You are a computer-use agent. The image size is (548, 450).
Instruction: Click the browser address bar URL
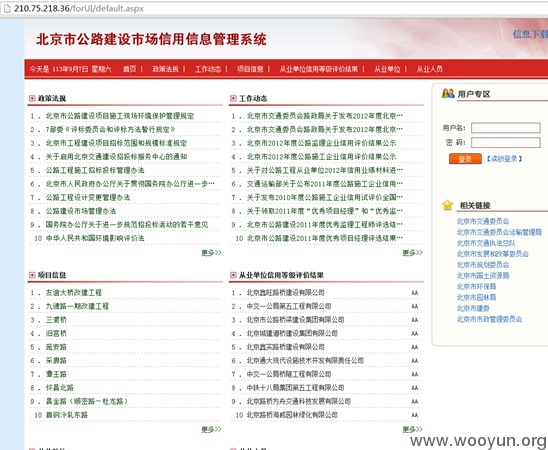pyautogui.click(x=79, y=8)
